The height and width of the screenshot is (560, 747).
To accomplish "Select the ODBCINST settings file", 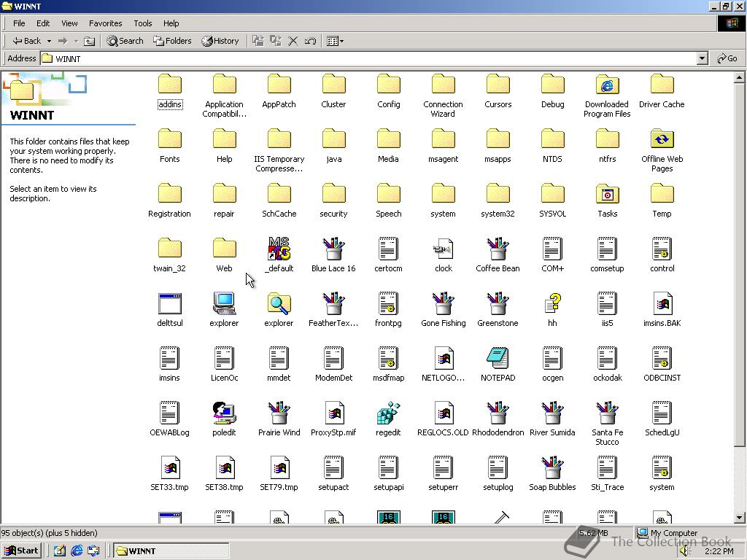I will 662,358.
